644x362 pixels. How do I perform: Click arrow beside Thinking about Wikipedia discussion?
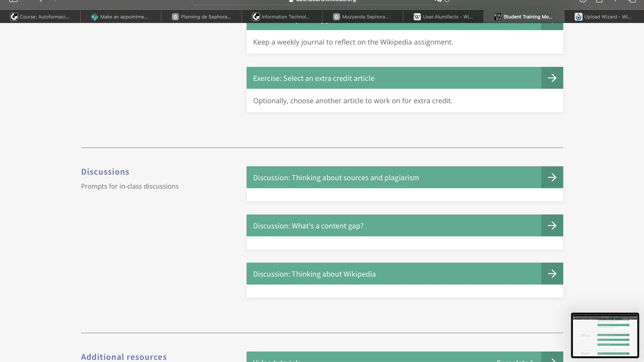tap(552, 274)
